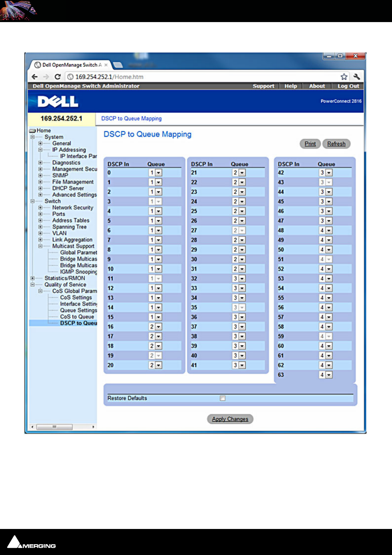Select File Management tree item

73,182
